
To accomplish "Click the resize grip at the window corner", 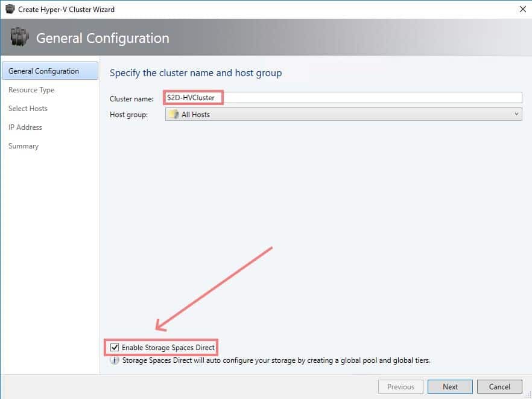I will click(x=528, y=395).
